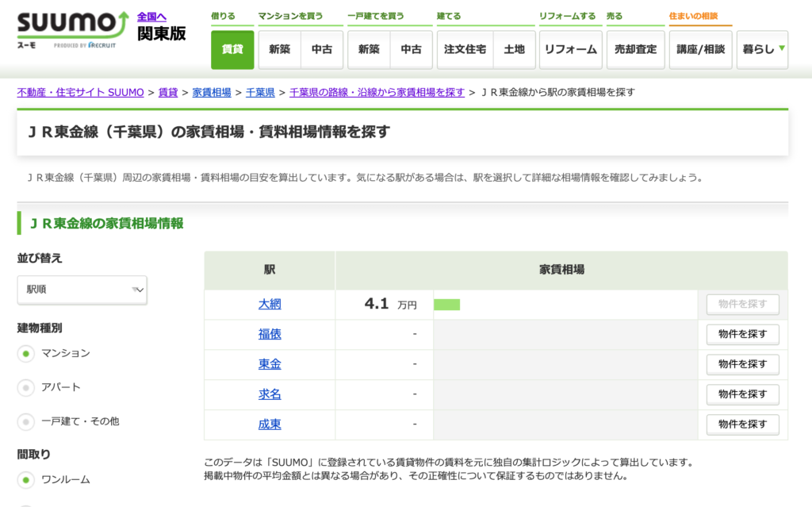The image size is (812, 507).
Task: Click the 関東版 region label
Action: (x=162, y=33)
